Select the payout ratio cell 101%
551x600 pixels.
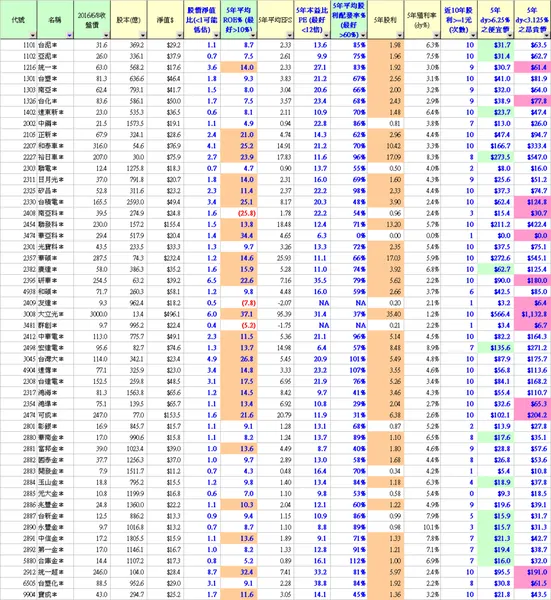coord(349,359)
